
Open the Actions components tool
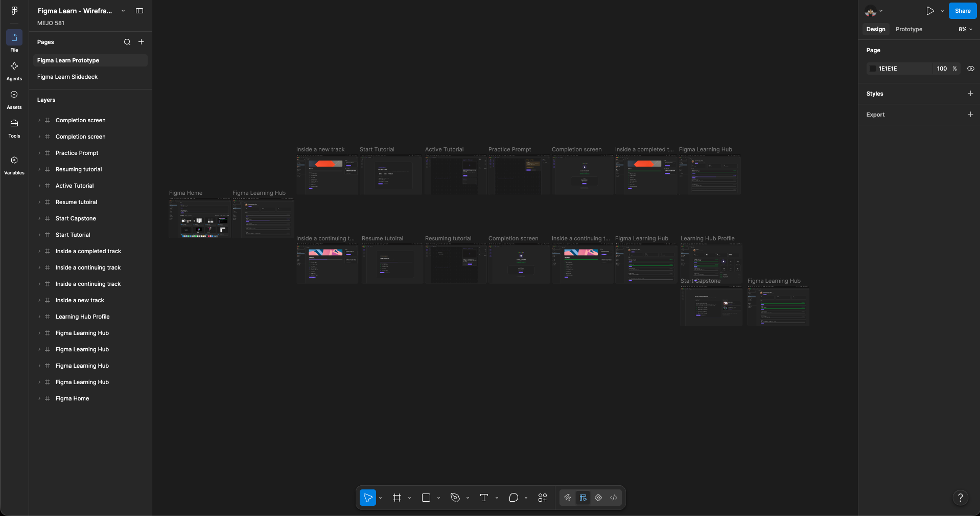click(543, 498)
